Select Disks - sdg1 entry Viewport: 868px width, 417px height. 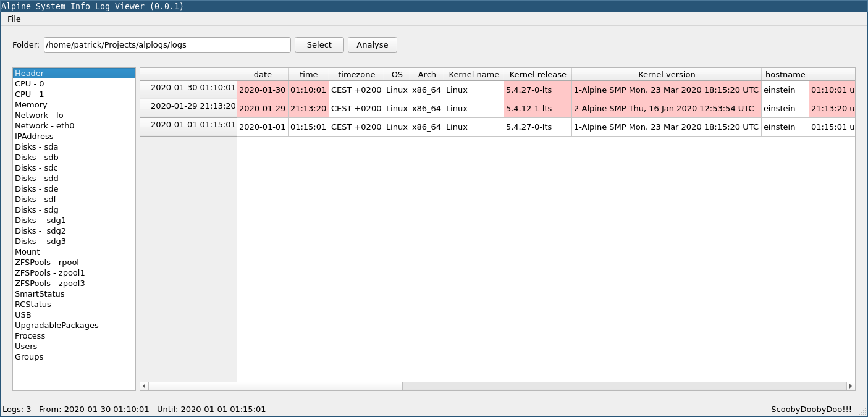tap(74, 221)
